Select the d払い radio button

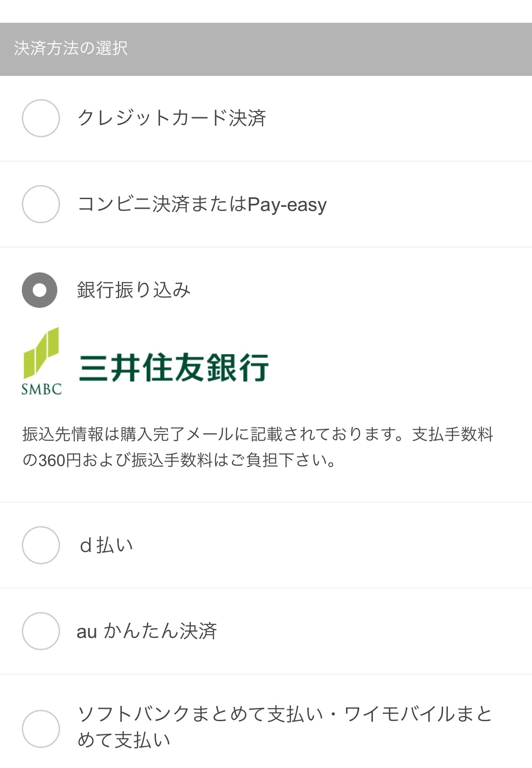pyautogui.click(x=41, y=545)
